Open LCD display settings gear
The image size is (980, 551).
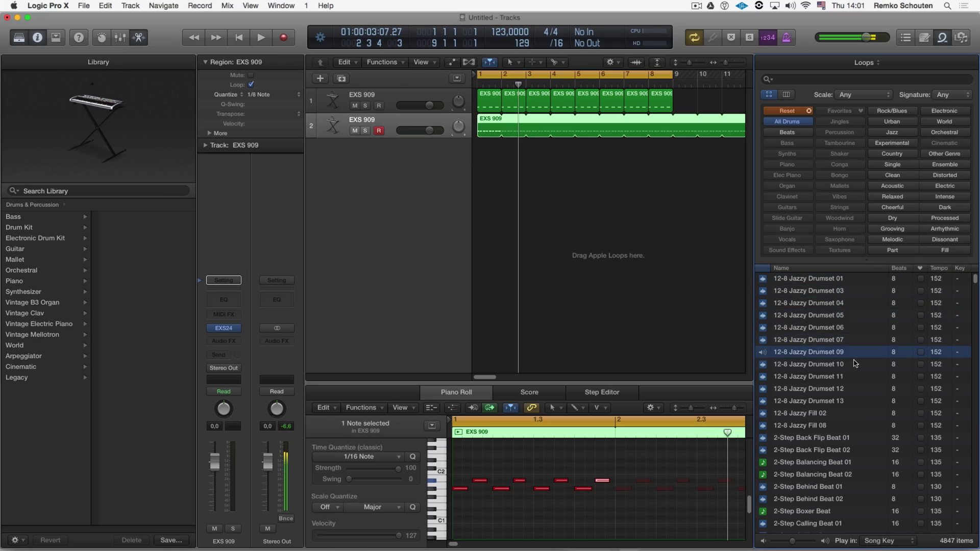[320, 37]
